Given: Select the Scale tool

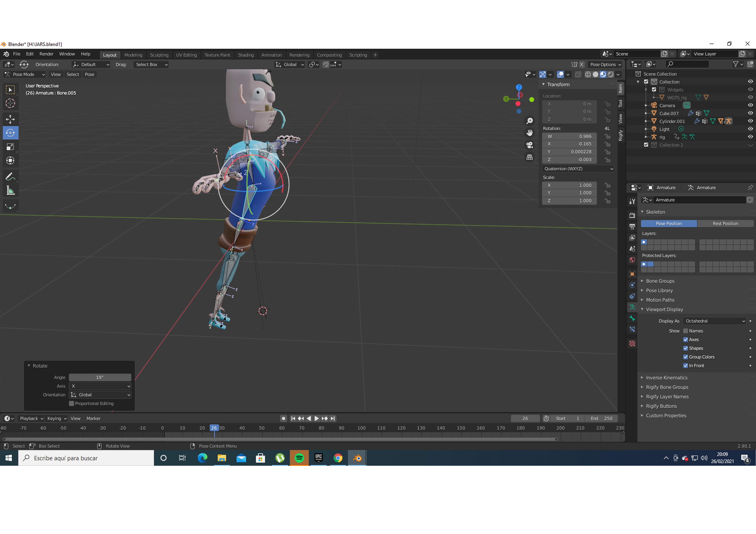Looking at the screenshot, I should [10, 147].
